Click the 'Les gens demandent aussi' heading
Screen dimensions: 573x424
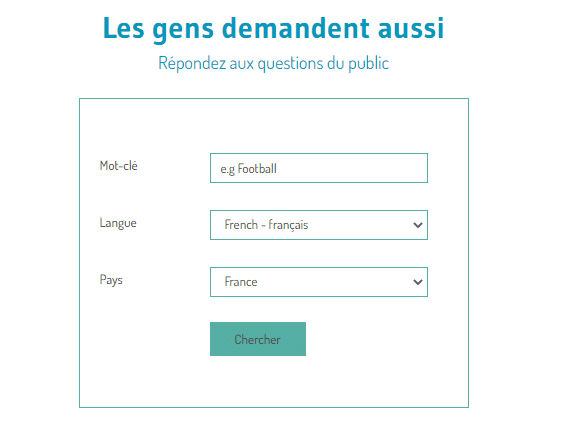click(x=274, y=28)
